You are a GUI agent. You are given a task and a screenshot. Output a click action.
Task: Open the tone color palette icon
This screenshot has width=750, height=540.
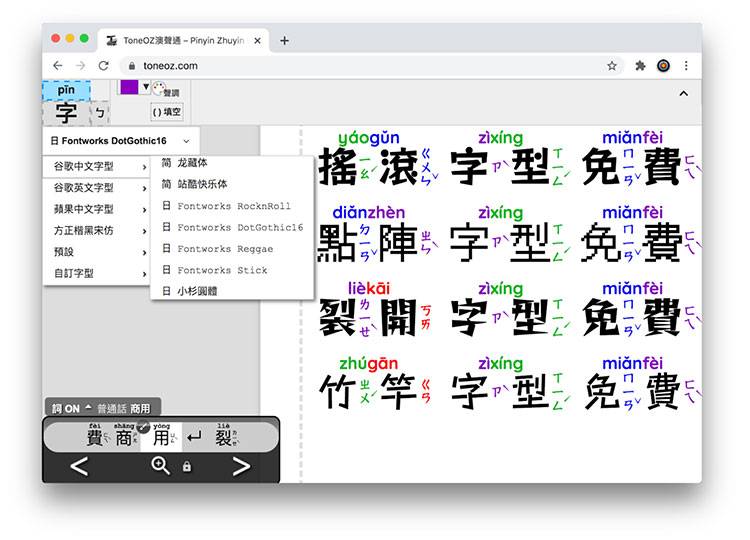165,90
